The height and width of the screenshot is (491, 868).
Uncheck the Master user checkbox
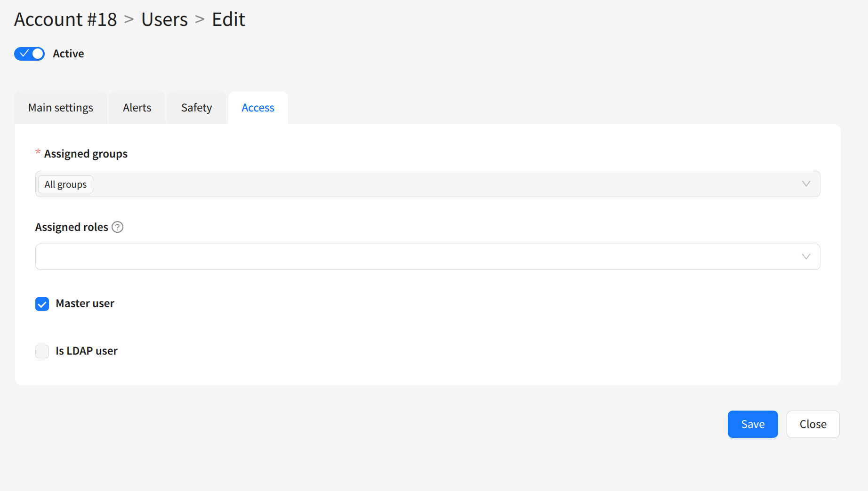[42, 304]
